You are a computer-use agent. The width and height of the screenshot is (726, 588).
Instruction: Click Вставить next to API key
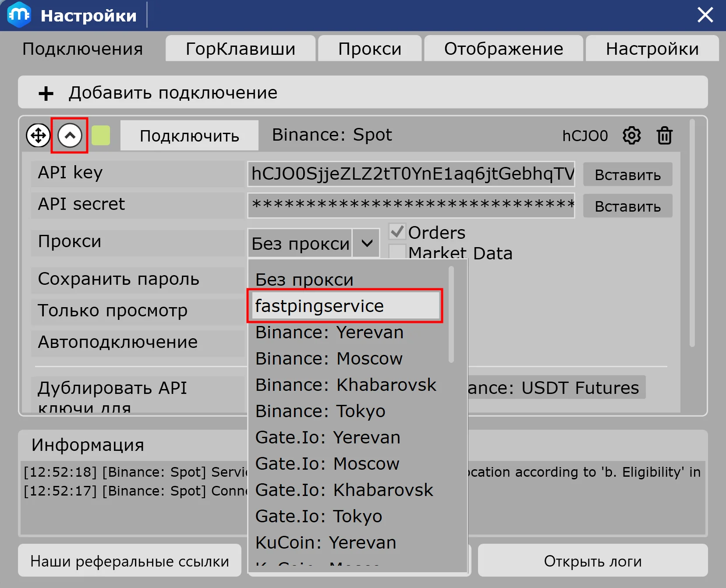tap(627, 174)
